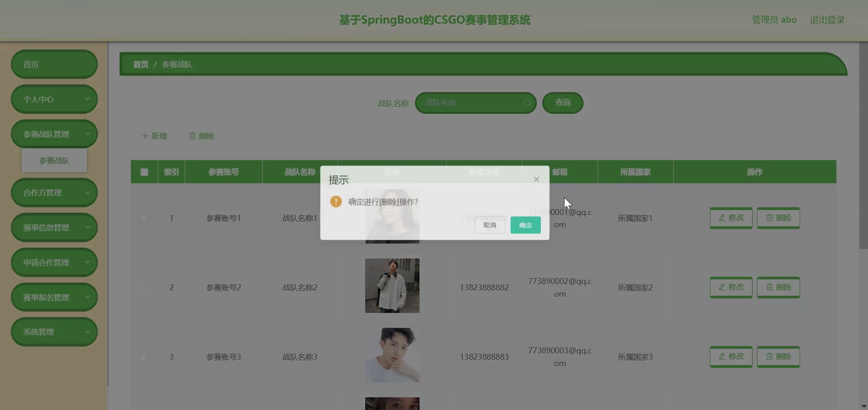
Task: Click 删除 for 战队名称2 row
Action: point(778,288)
